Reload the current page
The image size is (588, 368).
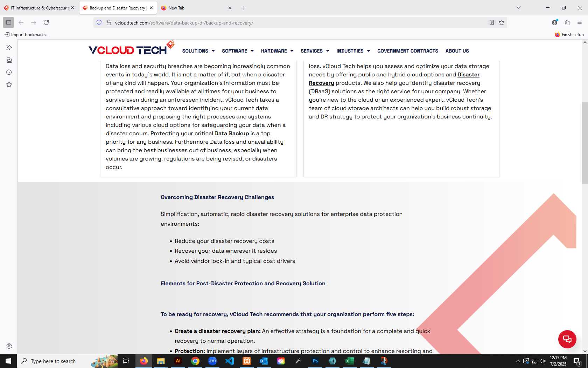(x=46, y=22)
